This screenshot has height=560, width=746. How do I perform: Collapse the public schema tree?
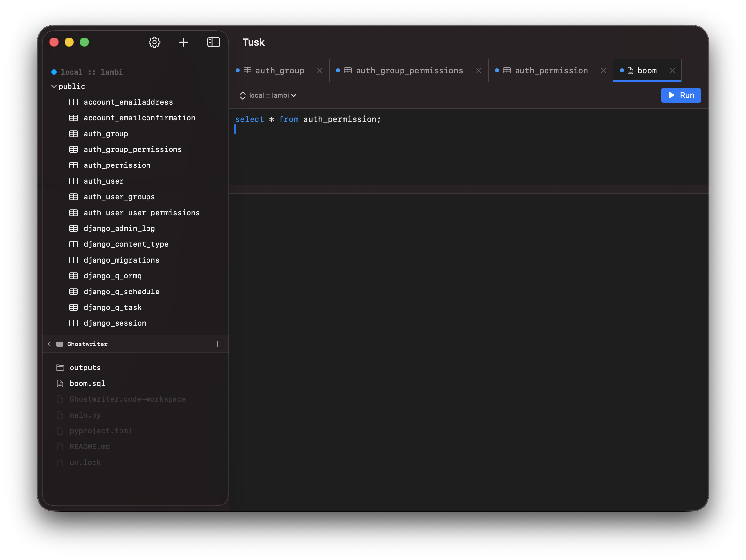[x=54, y=86]
